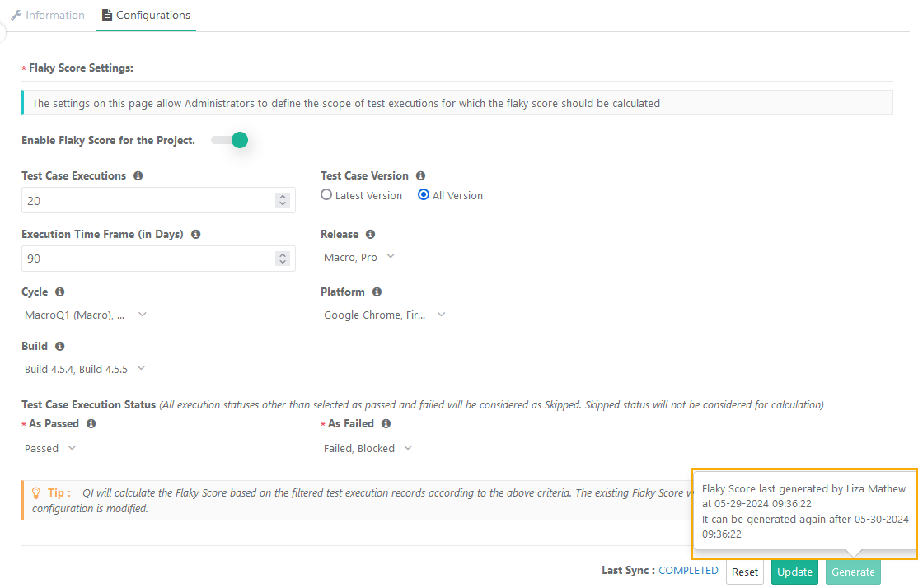Click info icon next to Execution Time Frame
This screenshot has height=588, width=918.
(195, 235)
